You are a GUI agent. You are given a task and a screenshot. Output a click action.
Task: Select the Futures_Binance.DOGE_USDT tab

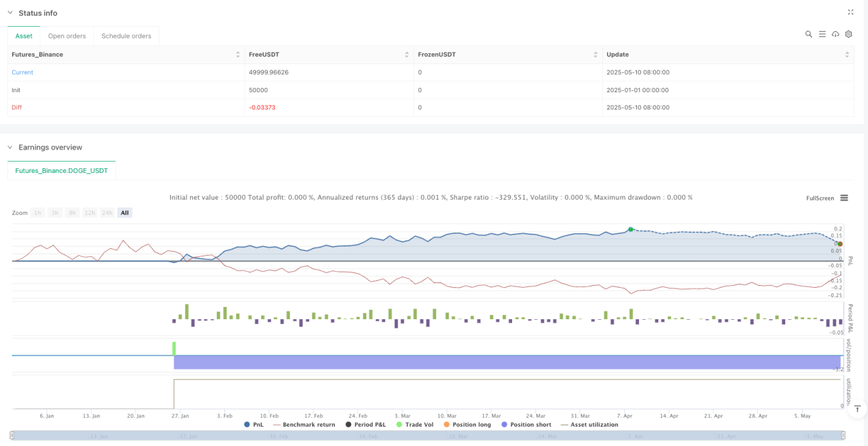tap(61, 171)
